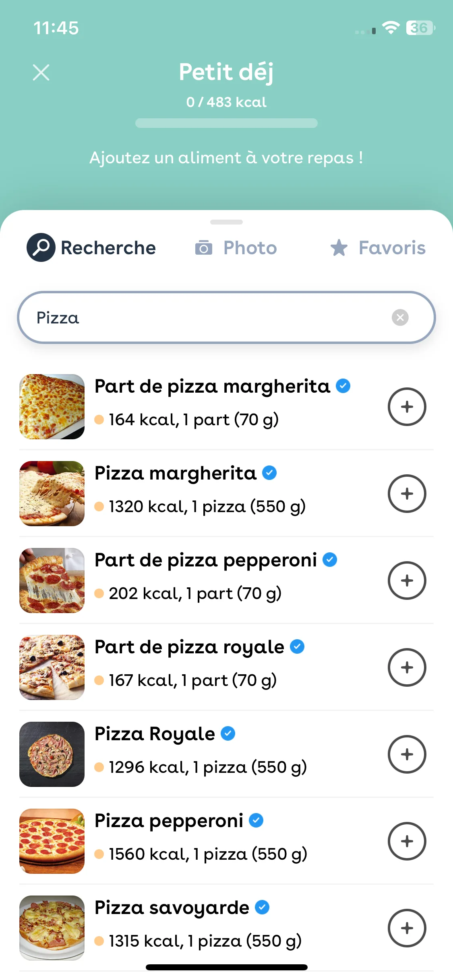This screenshot has width=453, height=980.
Task: Close the Petit déj screen
Action: pos(41,73)
